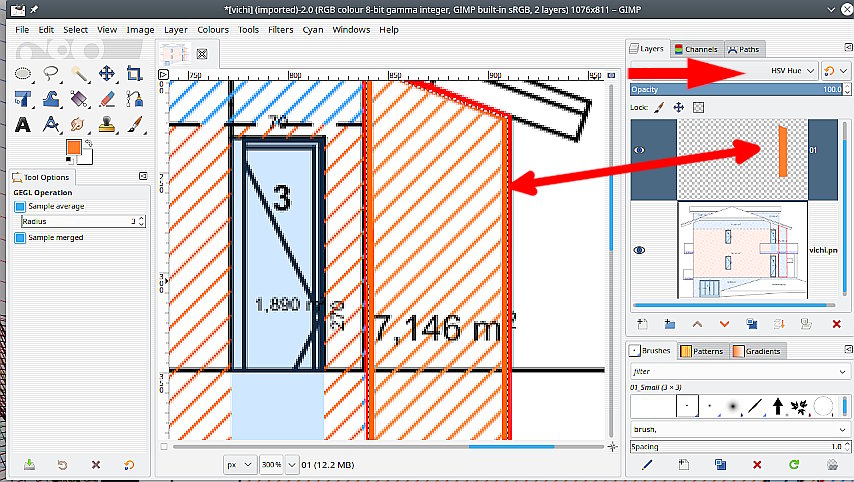The image size is (854, 482).
Task: Switch to the Channels tab
Action: tap(696, 48)
